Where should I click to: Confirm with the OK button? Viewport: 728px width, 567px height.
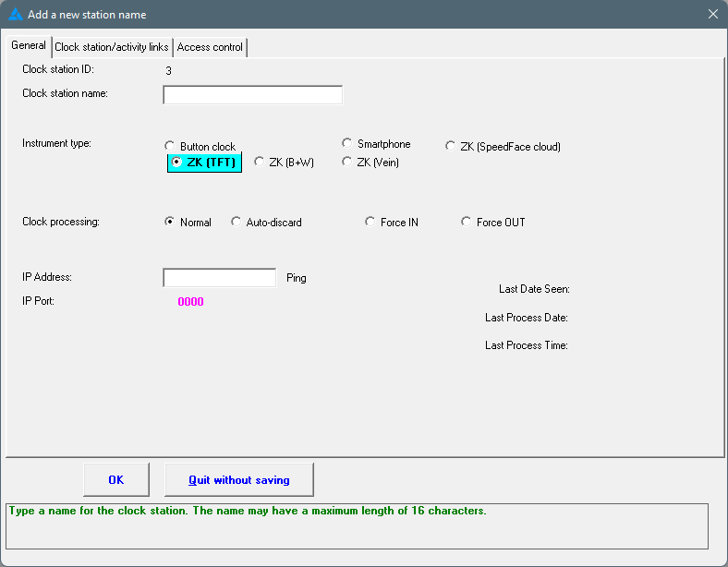point(116,480)
